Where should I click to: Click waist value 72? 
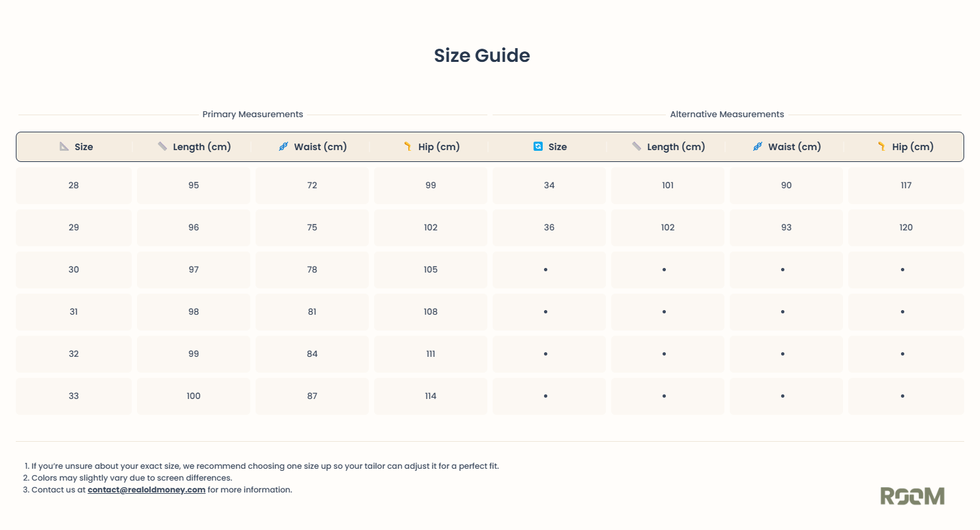[312, 186]
